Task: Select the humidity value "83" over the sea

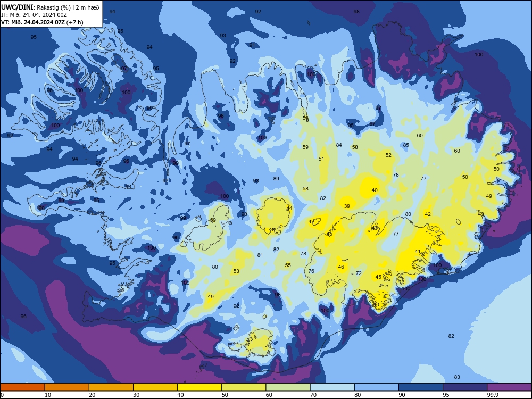Action: pyautogui.click(x=457, y=377)
